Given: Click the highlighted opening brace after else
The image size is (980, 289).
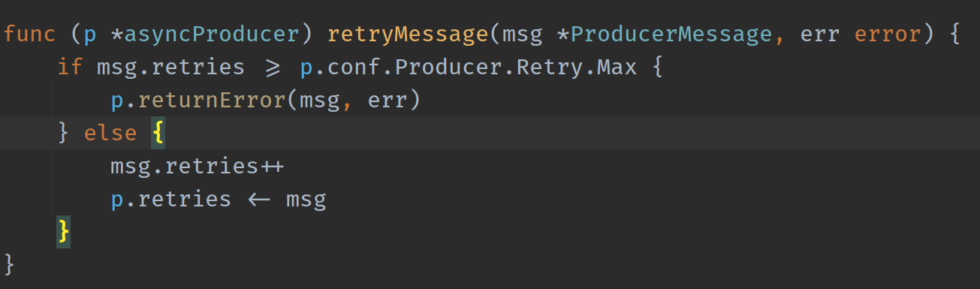Looking at the screenshot, I should pyautogui.click(x=158, y=134).
